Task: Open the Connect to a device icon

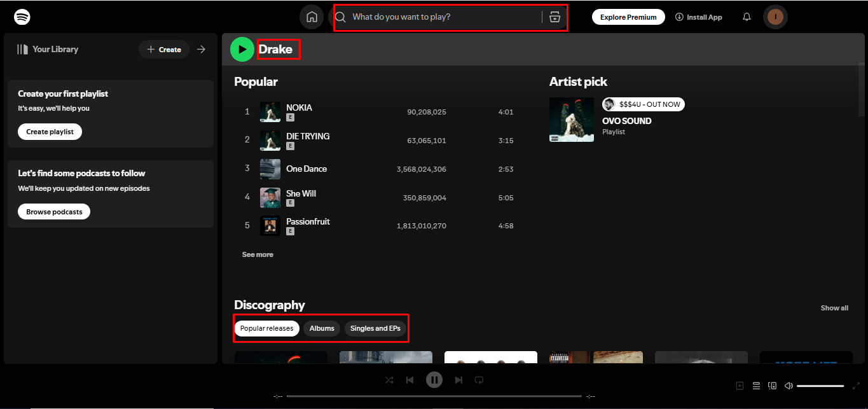Action: click(772, 385)
